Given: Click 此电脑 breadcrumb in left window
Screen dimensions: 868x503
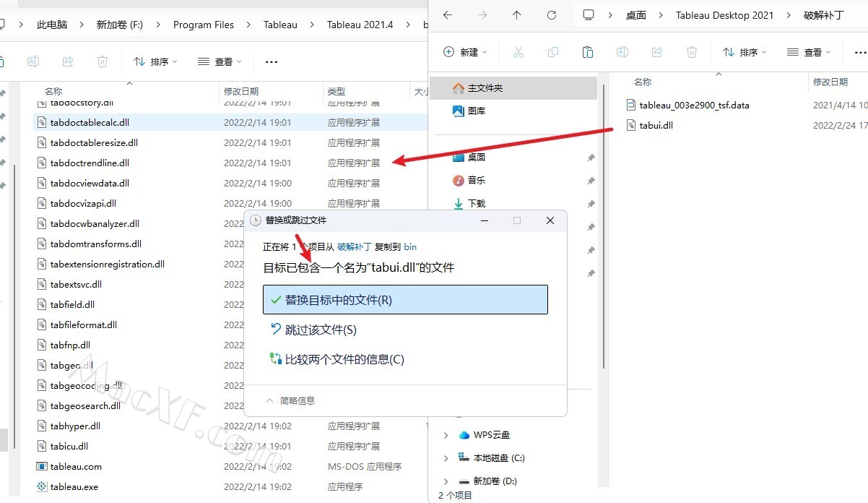Looking at the screenshot, I should (x=52, y=25).
